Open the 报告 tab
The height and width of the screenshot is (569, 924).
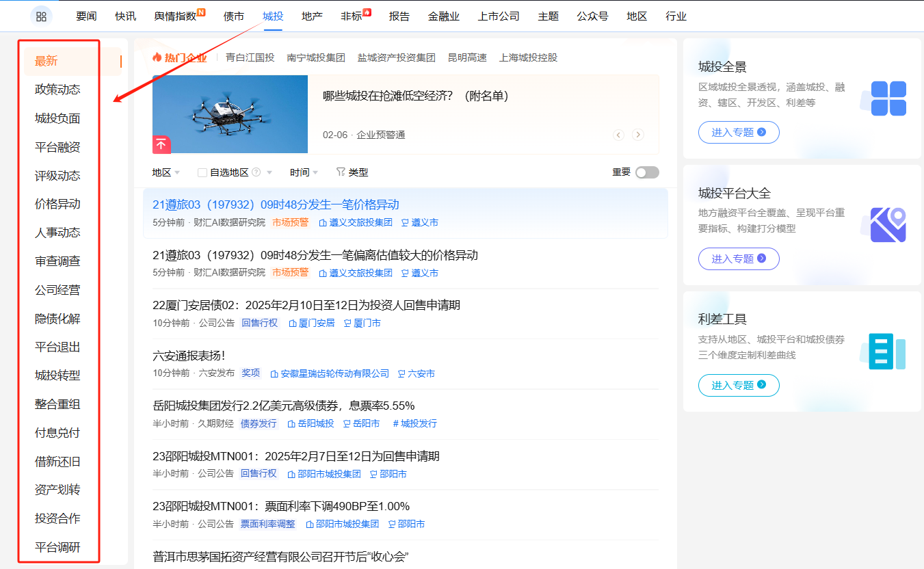399,16
